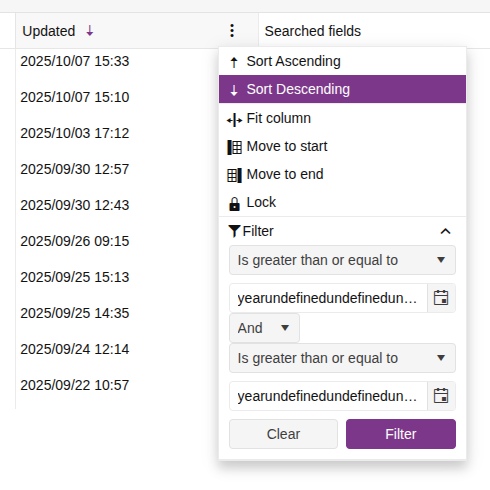The width and height of the screenshot is (490, 490).
Task: Select Sort Ascending menu entry
Action: pyautogui.click(x=342, y=61)
